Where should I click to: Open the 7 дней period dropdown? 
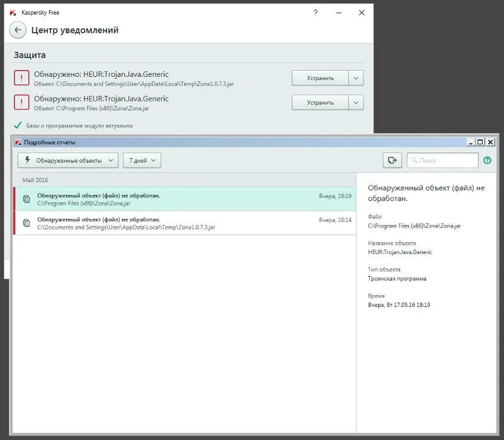click(x=142, y=160)
